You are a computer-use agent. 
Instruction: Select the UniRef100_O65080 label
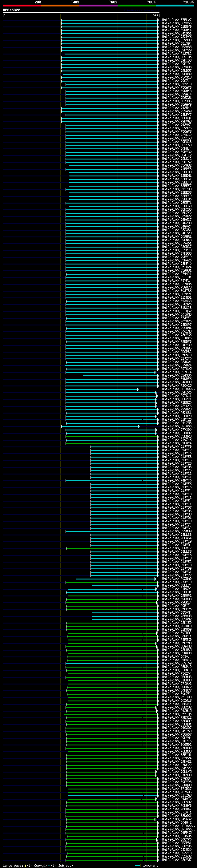(177, 67)
